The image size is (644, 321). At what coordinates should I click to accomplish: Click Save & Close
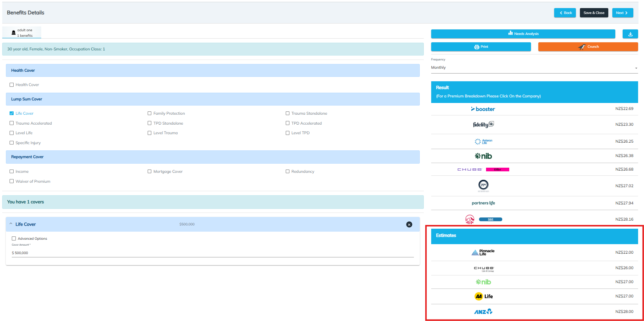pos(594,13)
